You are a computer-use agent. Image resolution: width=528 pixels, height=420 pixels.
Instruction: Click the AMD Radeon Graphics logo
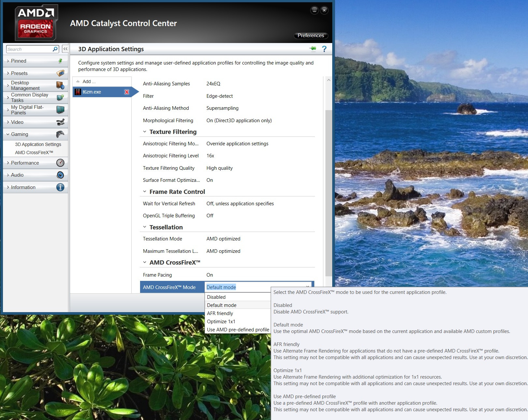pyautogui.click(x=36, y=22)
